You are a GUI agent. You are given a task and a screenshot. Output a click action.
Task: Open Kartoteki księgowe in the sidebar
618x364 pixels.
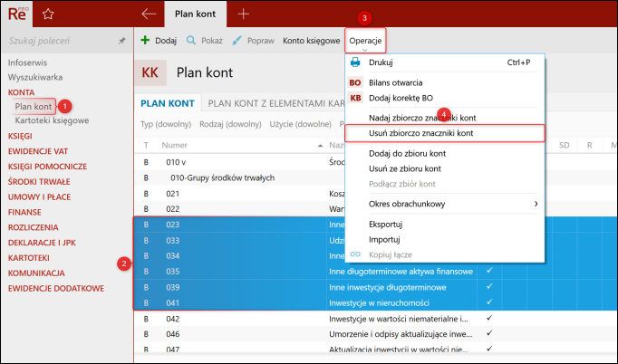pyautogui.click(x=52, y=120)
